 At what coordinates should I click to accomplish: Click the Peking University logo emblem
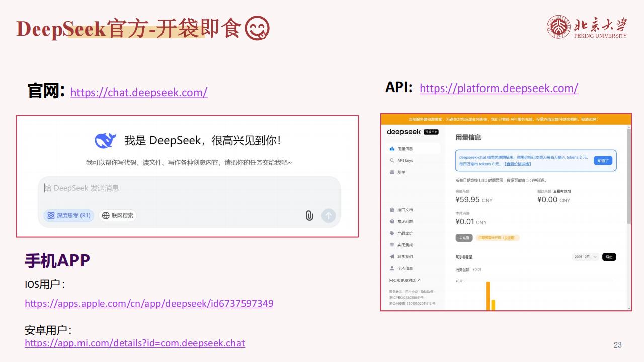[x=559, y=27]
